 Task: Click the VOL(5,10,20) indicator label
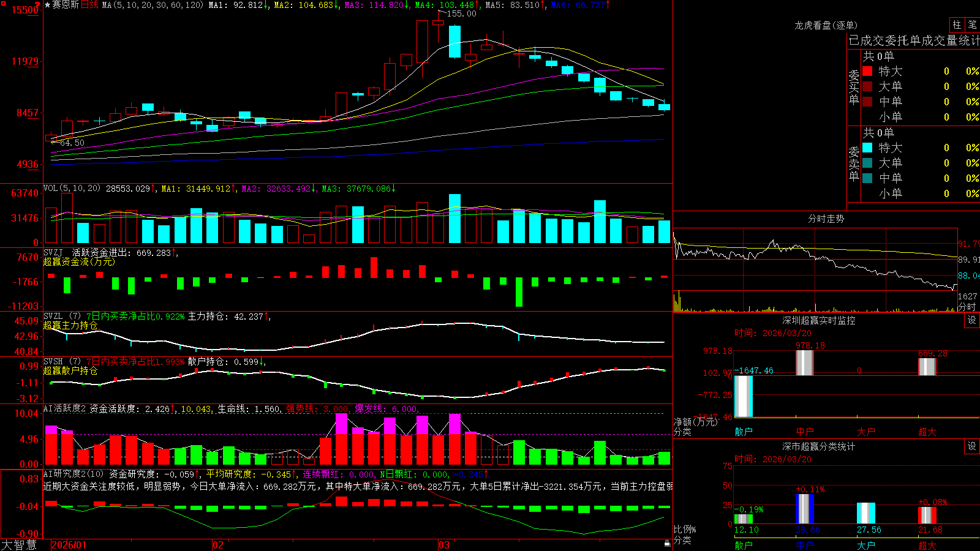tap(72, 189)
